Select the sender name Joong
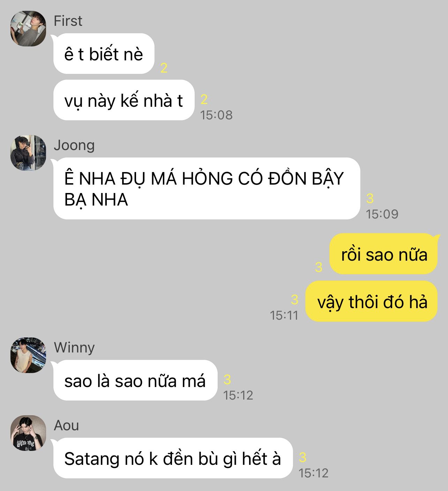 pos(74,146)
